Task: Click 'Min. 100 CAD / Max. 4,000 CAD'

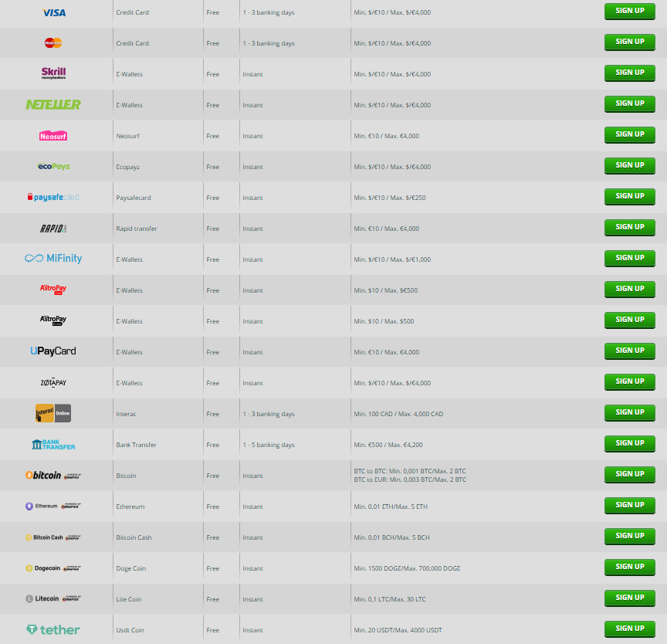Action: coord(398,414)
